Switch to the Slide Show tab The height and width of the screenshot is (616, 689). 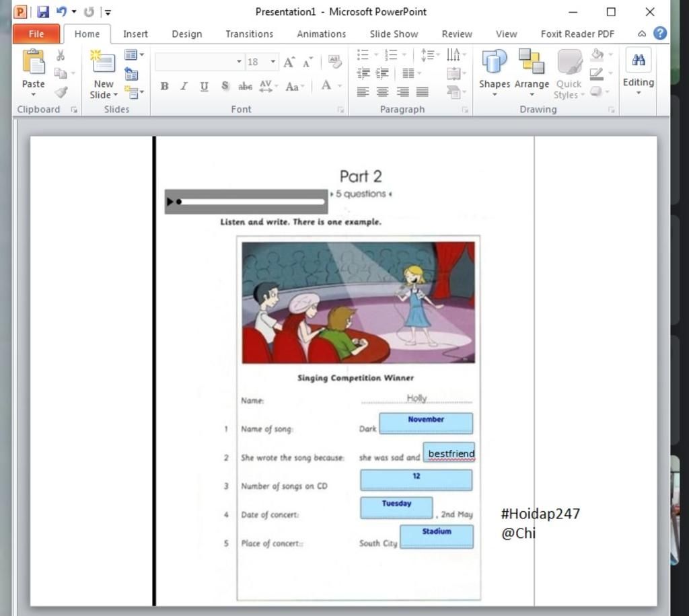point(394,34)
